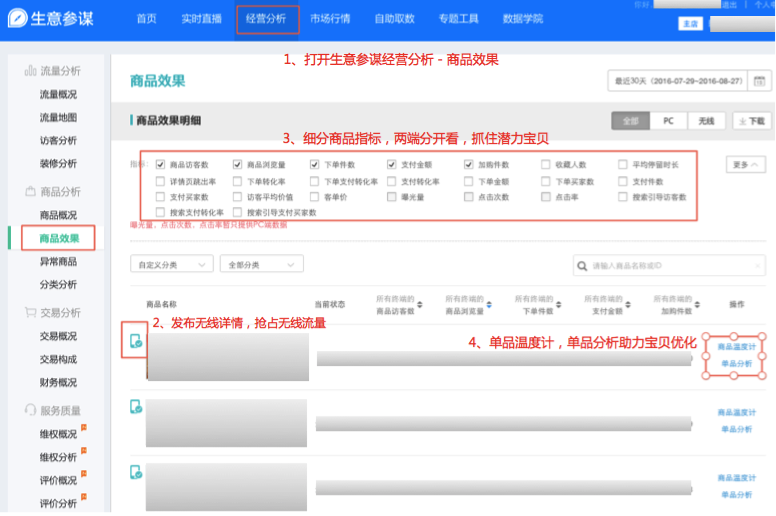Open the 专题工具 nav tab
The height and width of the screenshot is (516, 776).
click(458, 19)
